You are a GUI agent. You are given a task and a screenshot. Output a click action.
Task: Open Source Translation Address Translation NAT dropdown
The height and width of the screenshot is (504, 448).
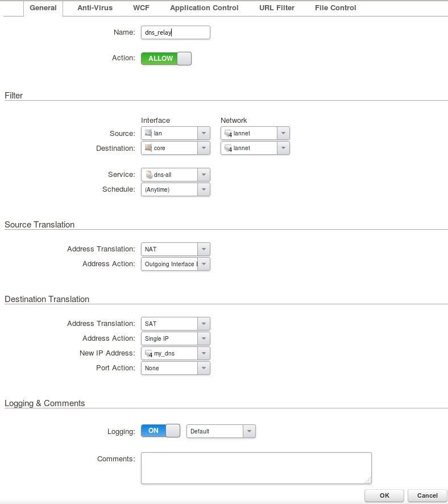point(204,249)
